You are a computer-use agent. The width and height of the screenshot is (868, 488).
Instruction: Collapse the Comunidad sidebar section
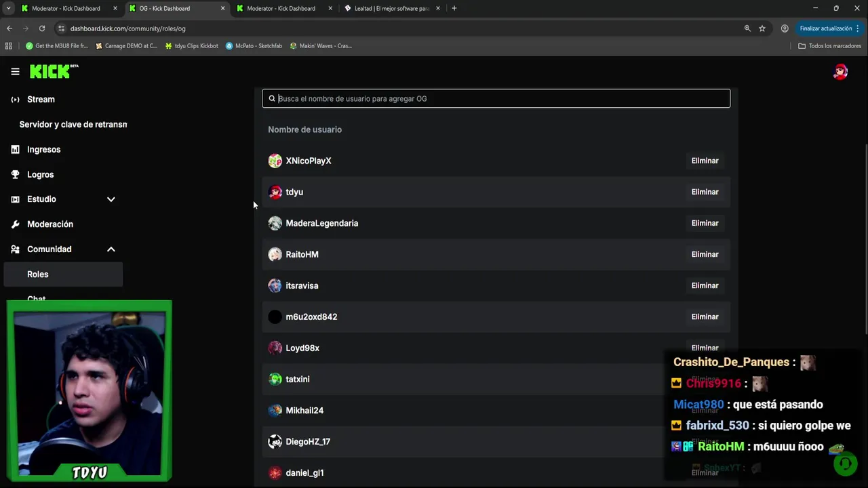click(x=111, y=249)
